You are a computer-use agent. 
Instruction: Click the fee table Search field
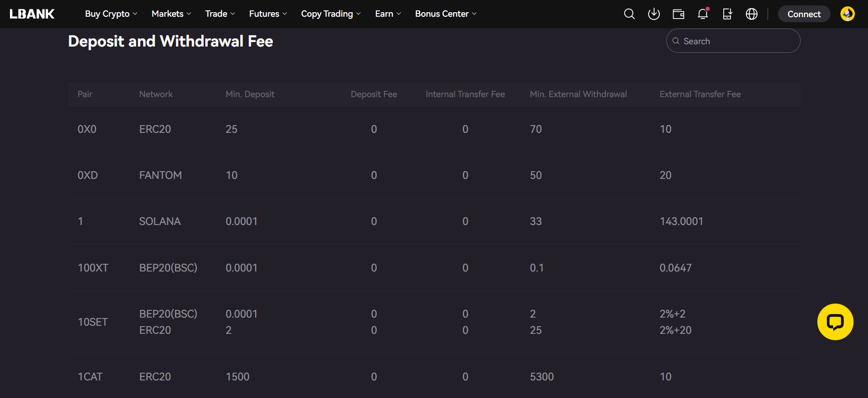[x=737, y=41]
